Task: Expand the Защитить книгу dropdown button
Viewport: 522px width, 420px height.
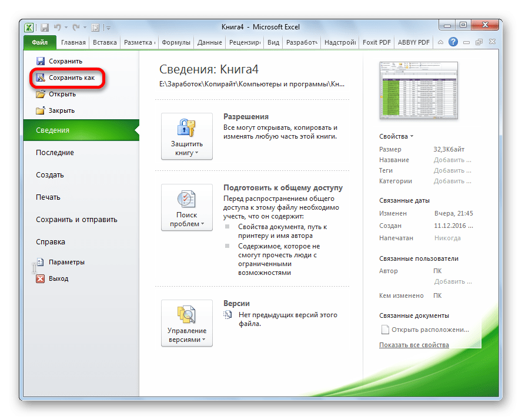Action: (187, 136)
